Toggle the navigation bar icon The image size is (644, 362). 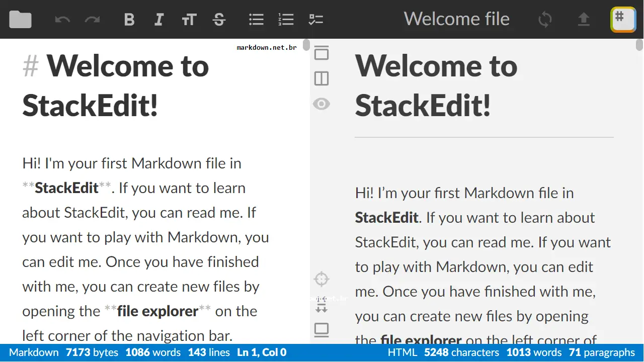tap(321, 53)
